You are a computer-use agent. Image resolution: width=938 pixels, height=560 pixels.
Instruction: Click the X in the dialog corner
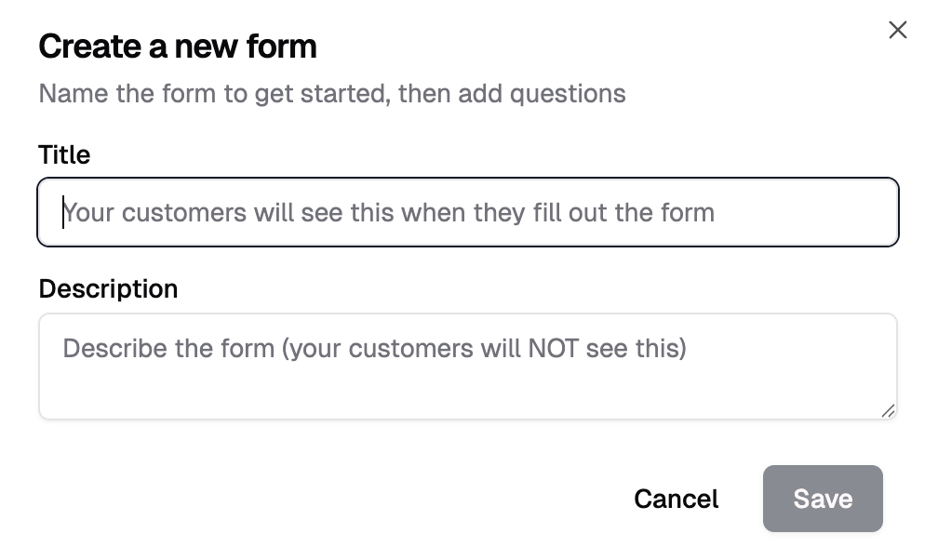pyautogui.click(x=897, y=31)
